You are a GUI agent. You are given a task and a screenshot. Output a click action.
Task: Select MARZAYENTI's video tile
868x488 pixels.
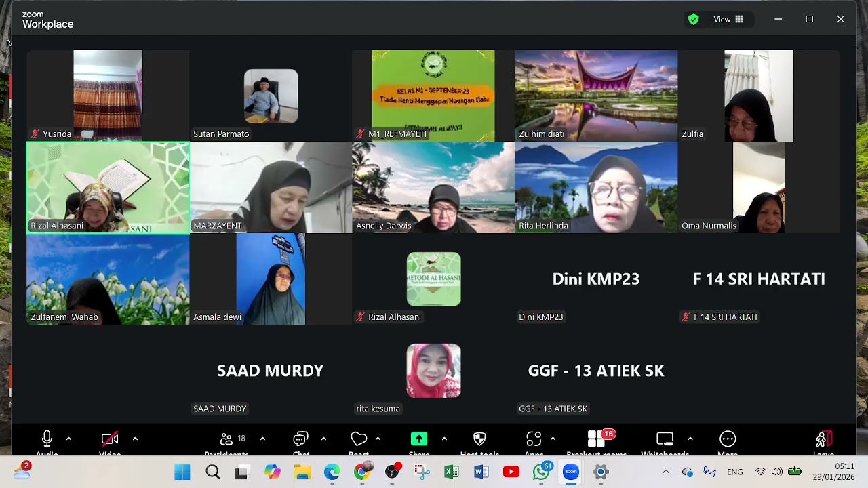pos(271,188)
